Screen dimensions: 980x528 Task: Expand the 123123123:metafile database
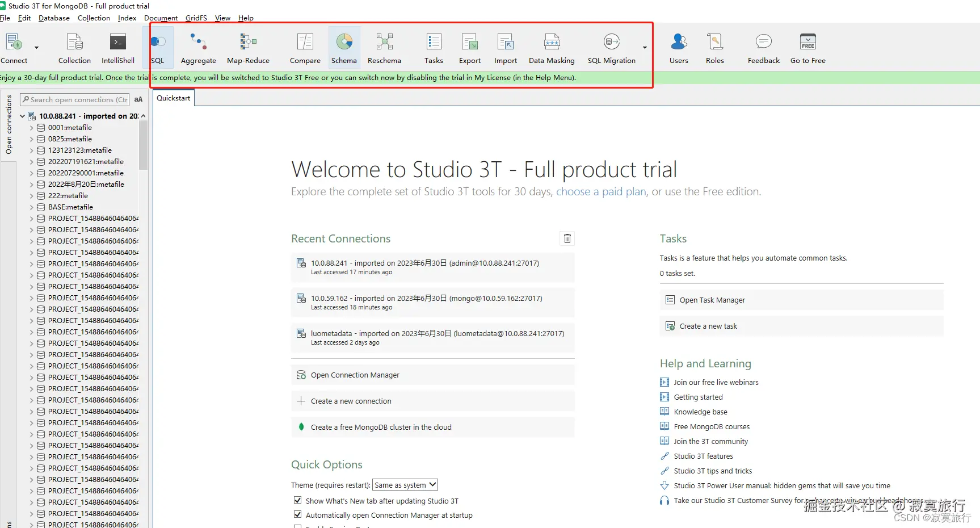pos(32,150)
